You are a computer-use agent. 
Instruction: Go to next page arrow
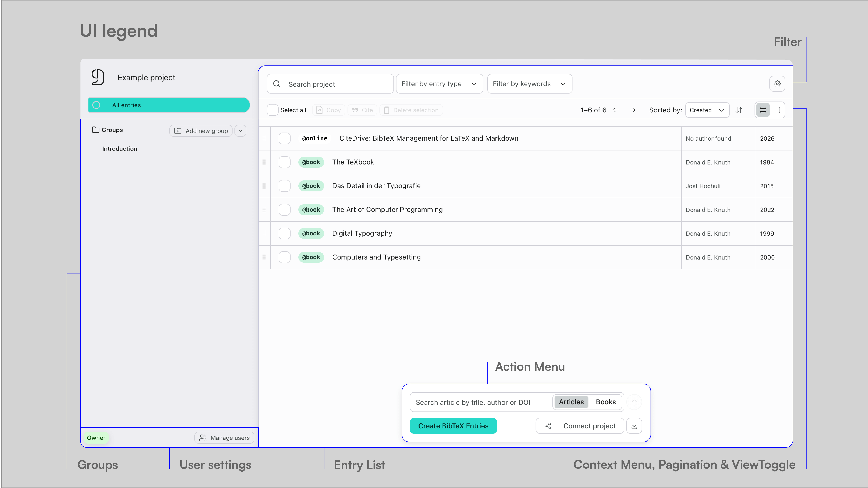click(632, 110)
